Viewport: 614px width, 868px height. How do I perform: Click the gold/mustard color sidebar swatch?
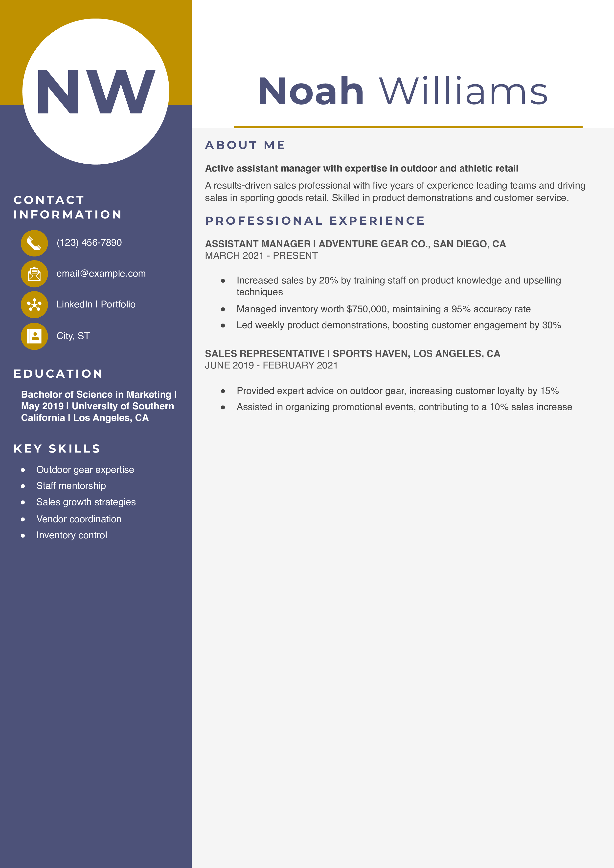click(20, 20)
